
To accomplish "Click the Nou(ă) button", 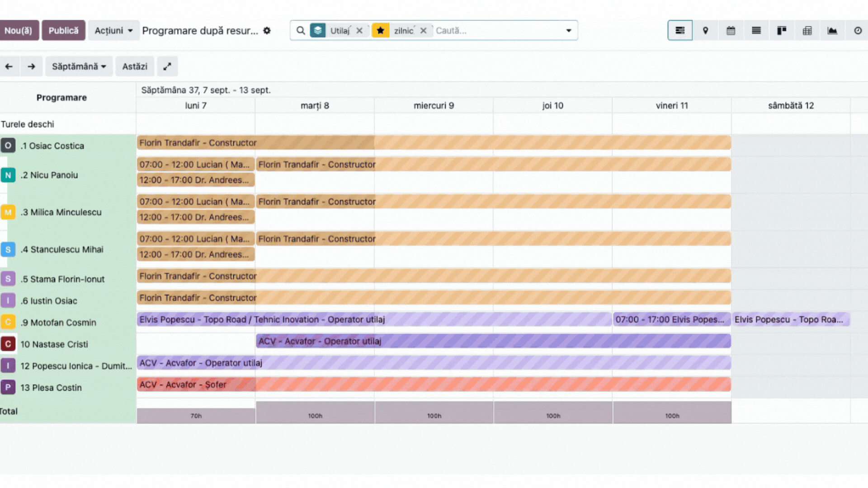I will pos(19,30).
